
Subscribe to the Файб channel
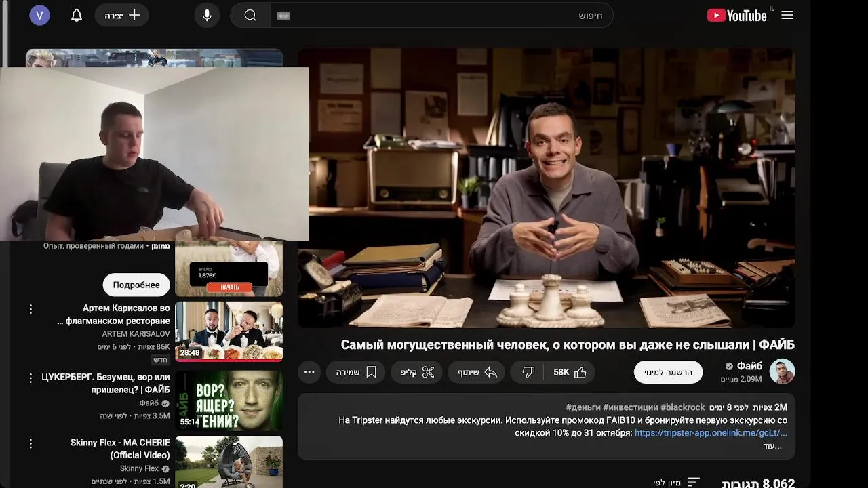click(669, 372)
